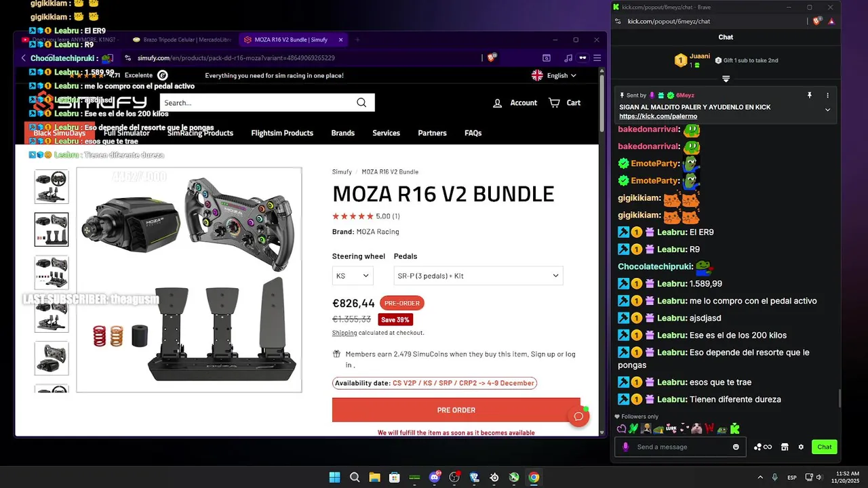This screenshot has width=868, height=488.
Task: Click the search magnifier icon in Simufy header
Action: point(361,103)
